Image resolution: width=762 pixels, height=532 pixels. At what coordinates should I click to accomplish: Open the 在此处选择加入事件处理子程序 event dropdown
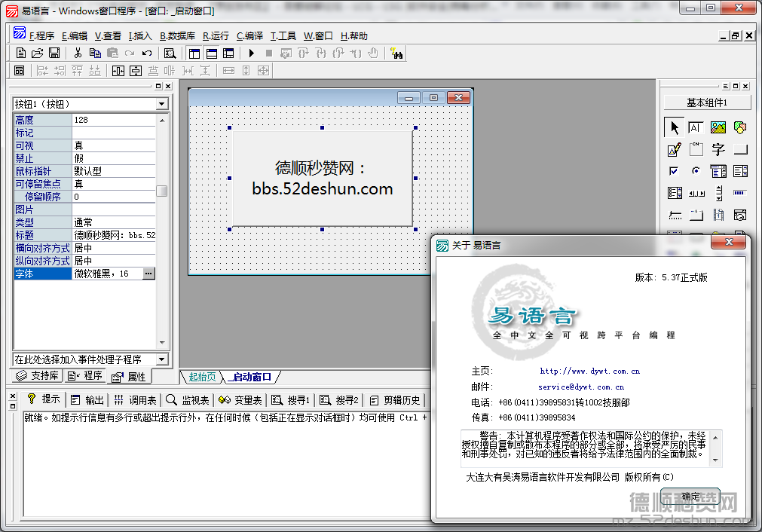(162, 359)
